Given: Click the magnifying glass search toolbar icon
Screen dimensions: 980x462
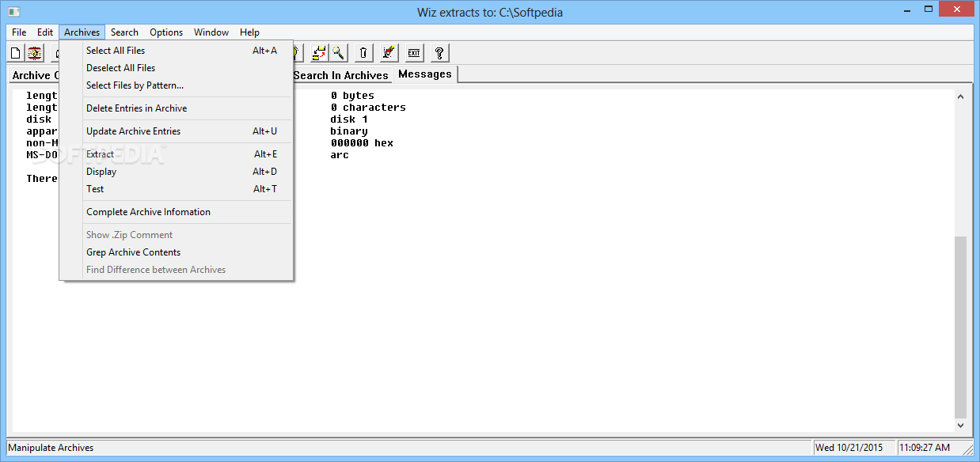Looking at the screenshot, I should [x=338, y=53].
